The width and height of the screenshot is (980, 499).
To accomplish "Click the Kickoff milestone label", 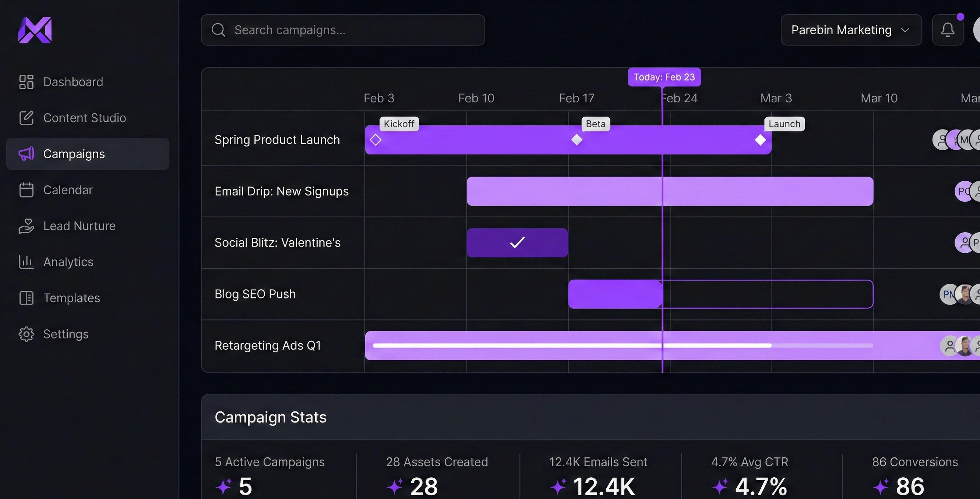I will 399,124.
